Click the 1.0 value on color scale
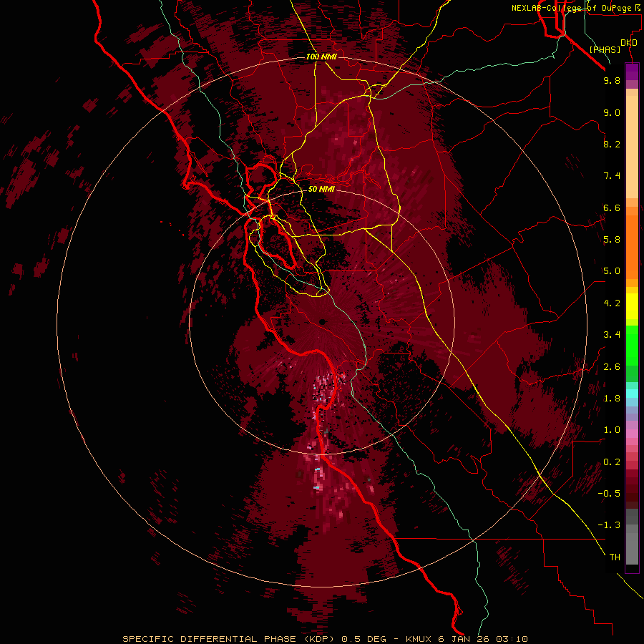 pyautogui.click(x=612, y=430)
